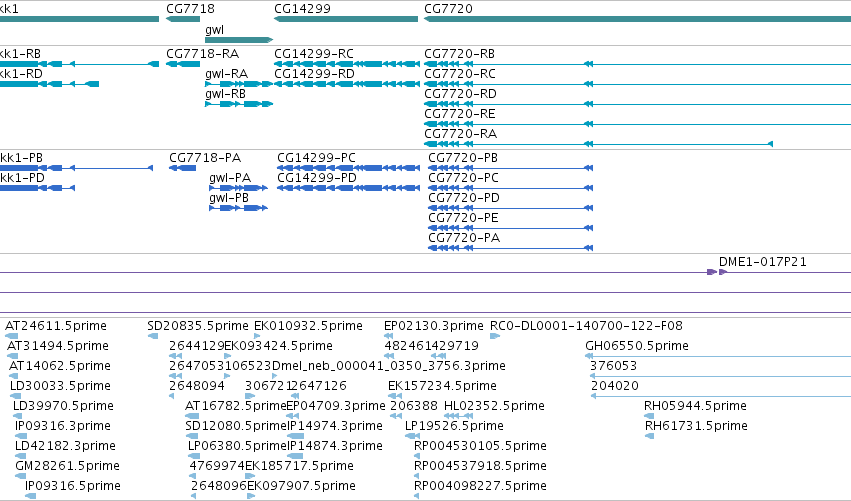Click EST LD30033.5prime
The image size is (851, 501).
click(60, 386)
